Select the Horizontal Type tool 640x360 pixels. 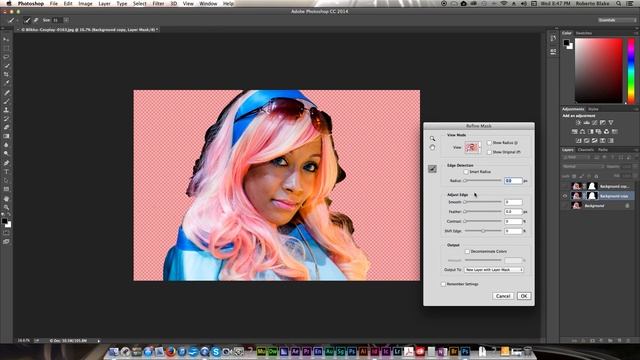6,172
